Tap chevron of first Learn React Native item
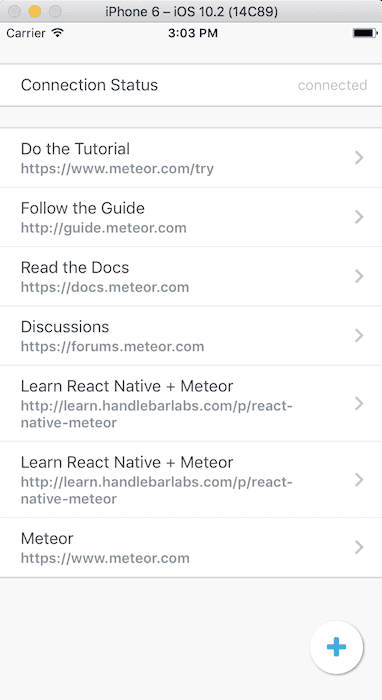Image resolution: width=382 pixels, height=700 pixels. click(x=359, y=404)
